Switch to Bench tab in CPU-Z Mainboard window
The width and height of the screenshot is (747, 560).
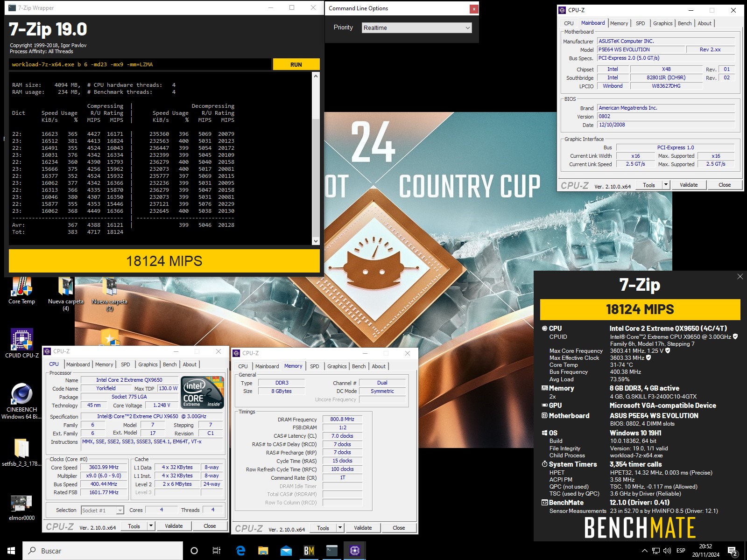(x=685, y=23)
